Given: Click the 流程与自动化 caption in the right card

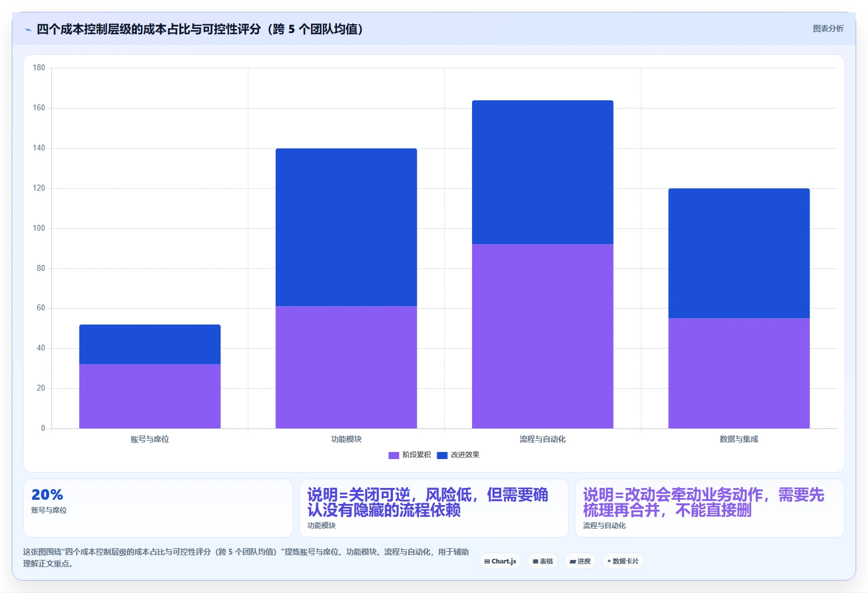Looking at the screenshot, I should [x=604, y=526].
